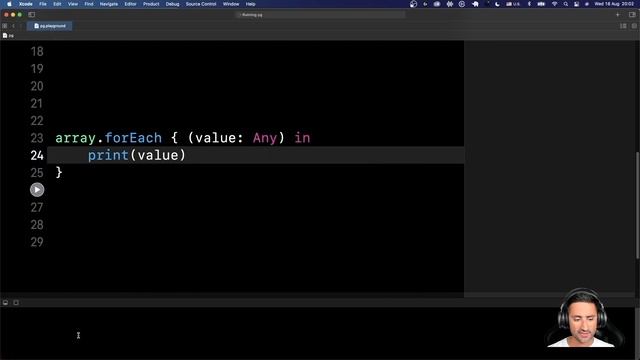
Task: Open the Help menu
Action: coord(251,4)
